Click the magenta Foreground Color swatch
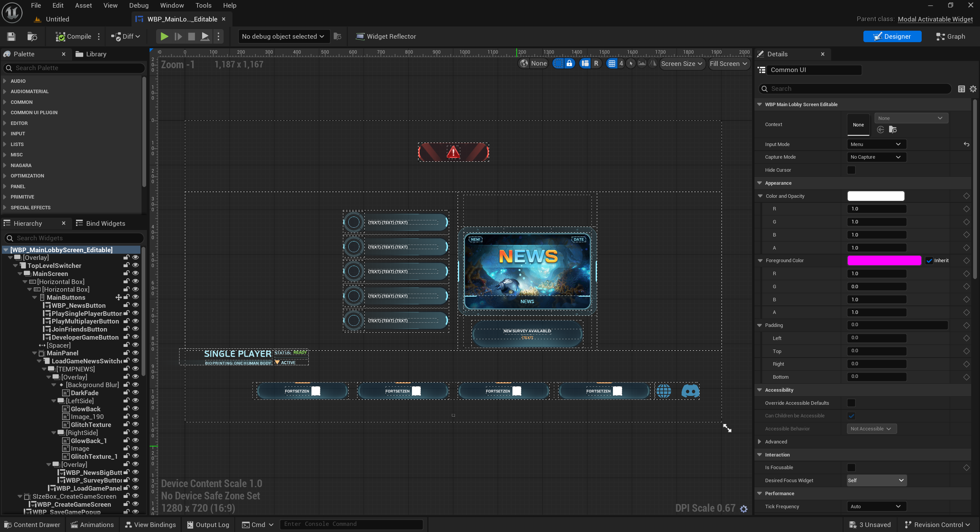This screenshot has height=532, width=980. 884,261
